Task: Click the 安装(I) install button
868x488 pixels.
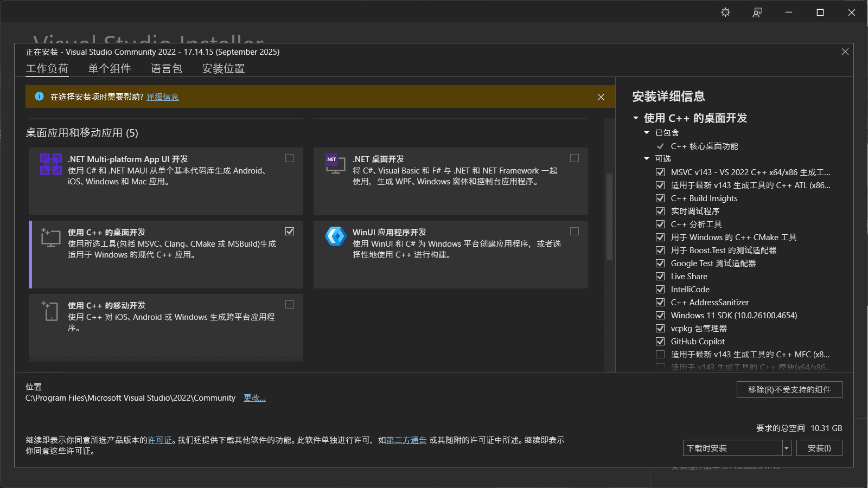Action: pyautogui.click(x=819, y=448)
